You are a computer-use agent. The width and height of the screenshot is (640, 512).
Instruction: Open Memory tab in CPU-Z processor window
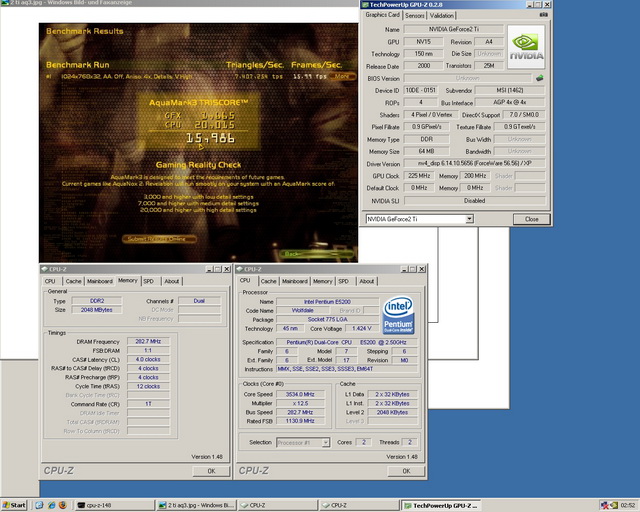point(323,281)
